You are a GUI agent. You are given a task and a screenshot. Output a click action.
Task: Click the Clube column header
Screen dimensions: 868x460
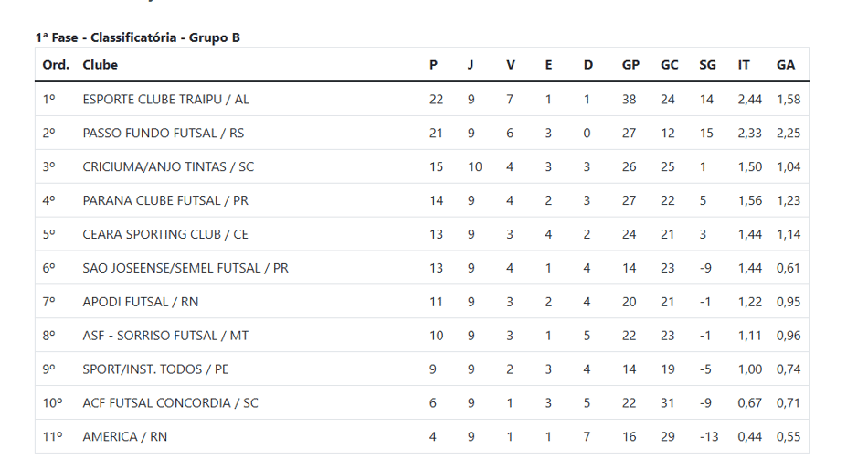pos(101,65)
